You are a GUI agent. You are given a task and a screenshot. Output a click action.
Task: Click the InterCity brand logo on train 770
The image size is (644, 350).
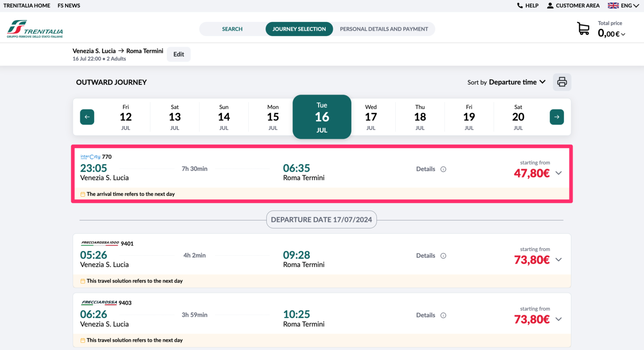click(90, 157)
